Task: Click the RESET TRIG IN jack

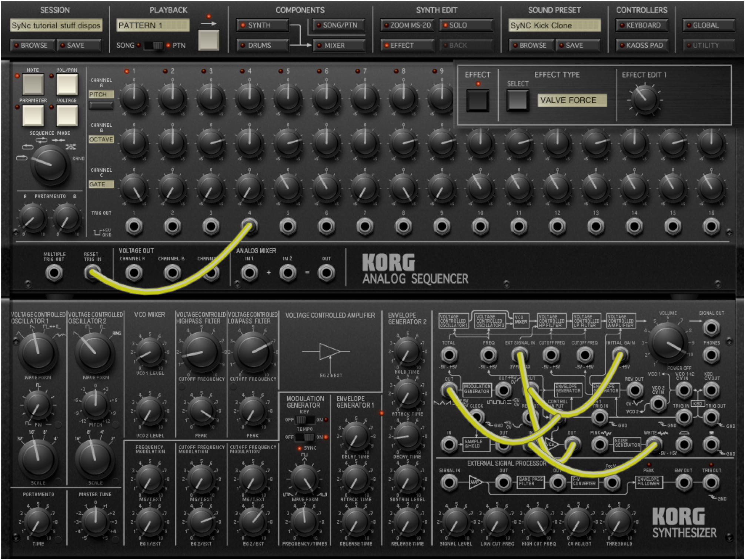Action: [x=92, y=273]
